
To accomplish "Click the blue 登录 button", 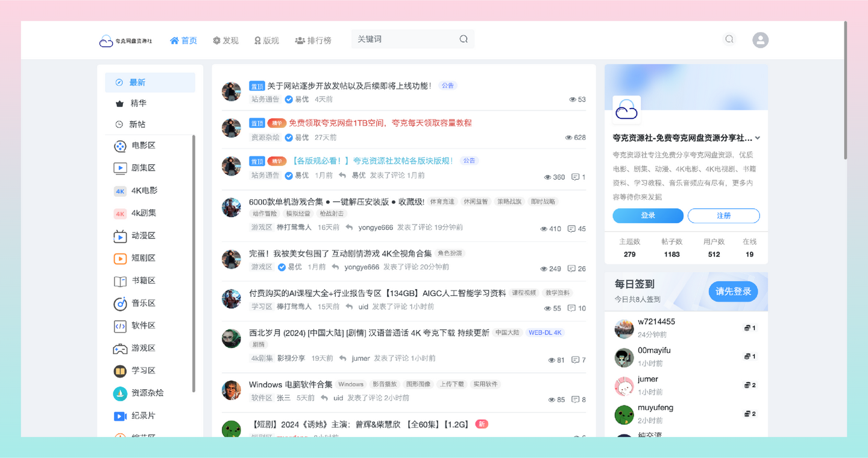I will pos(648,215).
